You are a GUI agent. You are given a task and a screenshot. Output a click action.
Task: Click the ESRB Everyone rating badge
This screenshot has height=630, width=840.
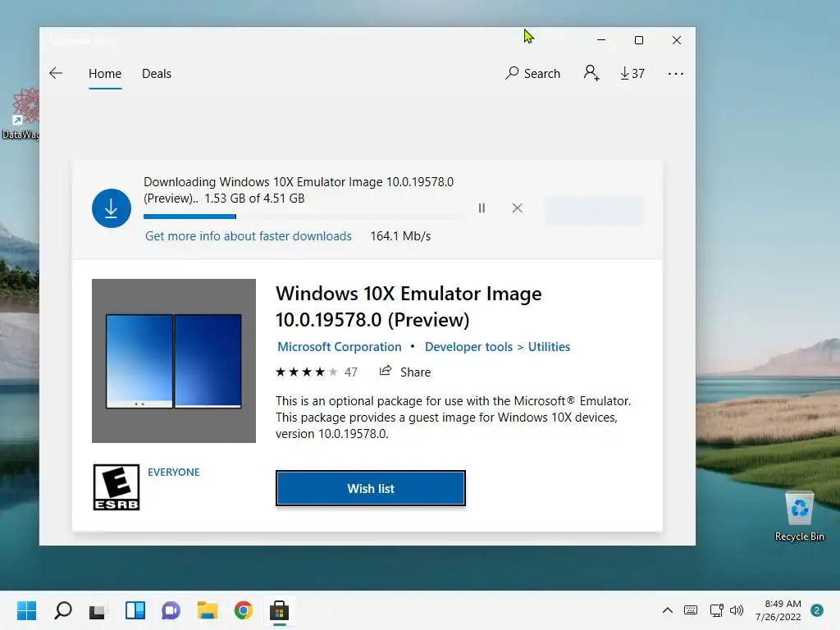pyautogui.click(x=116, y=487)
